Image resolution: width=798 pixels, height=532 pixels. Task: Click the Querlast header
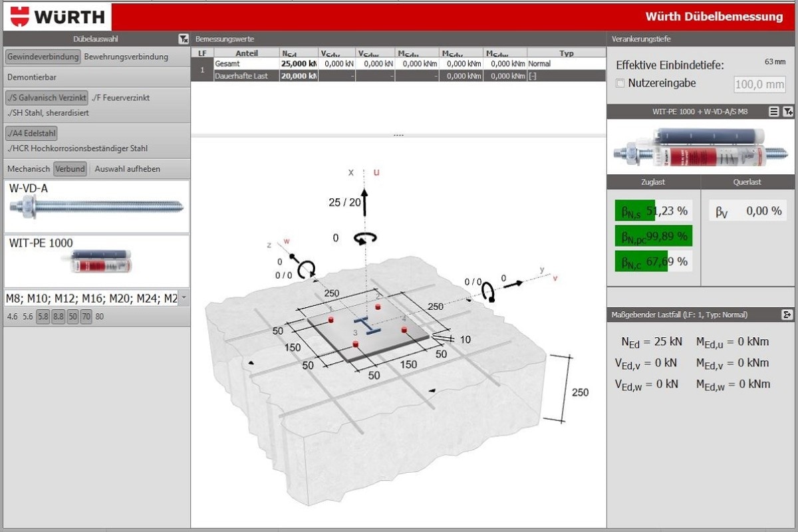point(748,182)
